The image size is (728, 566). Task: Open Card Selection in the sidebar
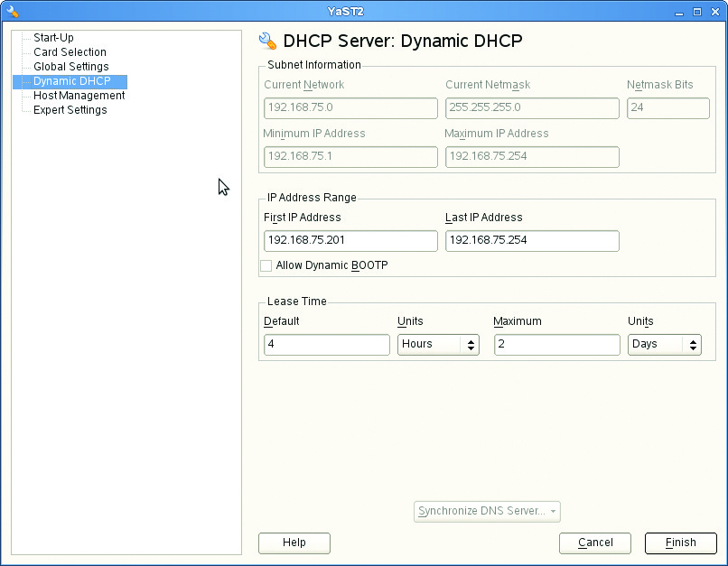coord(70,52)
